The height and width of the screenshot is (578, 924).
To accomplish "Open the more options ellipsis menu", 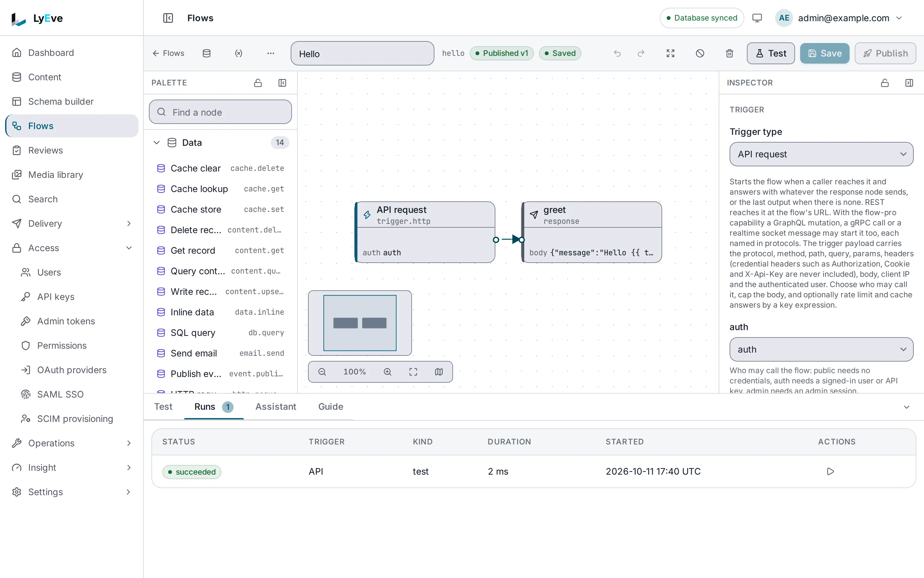I will 271,53.
